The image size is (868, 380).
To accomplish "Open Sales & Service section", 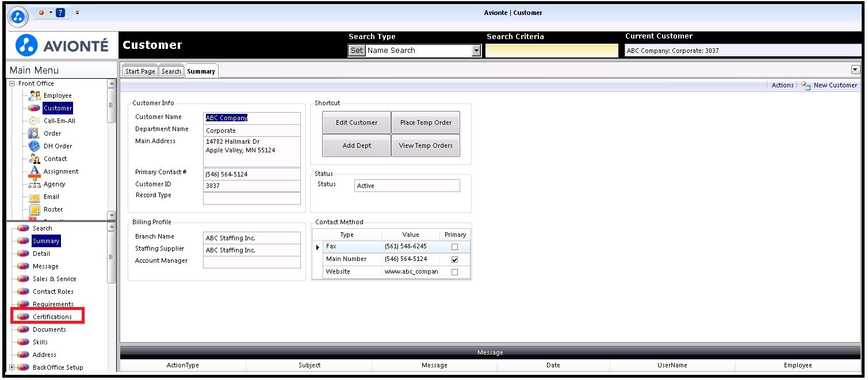I will 54,279.
